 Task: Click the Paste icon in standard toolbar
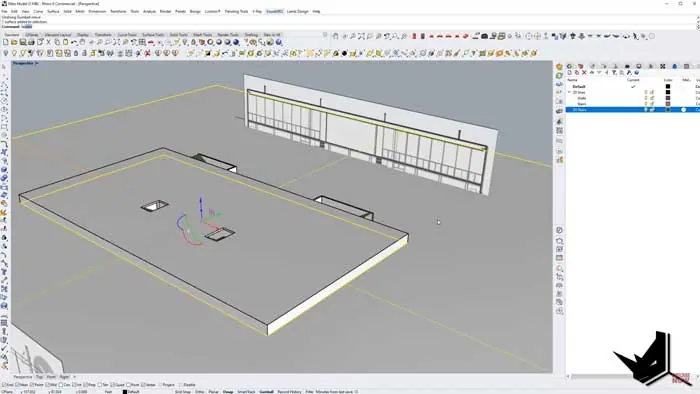click(66, 42)
